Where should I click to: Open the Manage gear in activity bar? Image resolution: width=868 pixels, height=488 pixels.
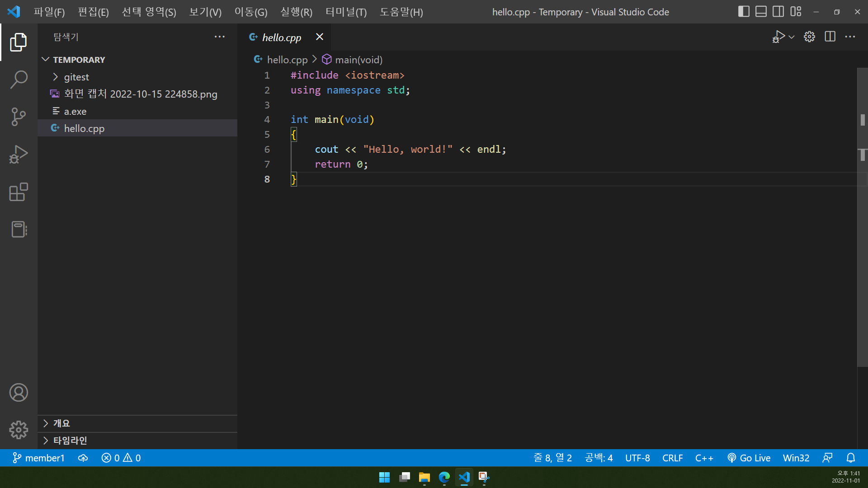pos(19,430)
